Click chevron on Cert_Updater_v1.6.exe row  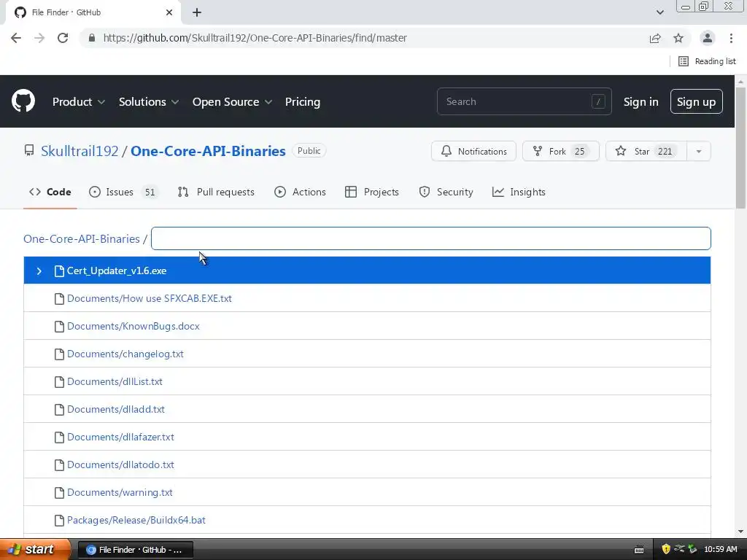[x=39, y=271]
